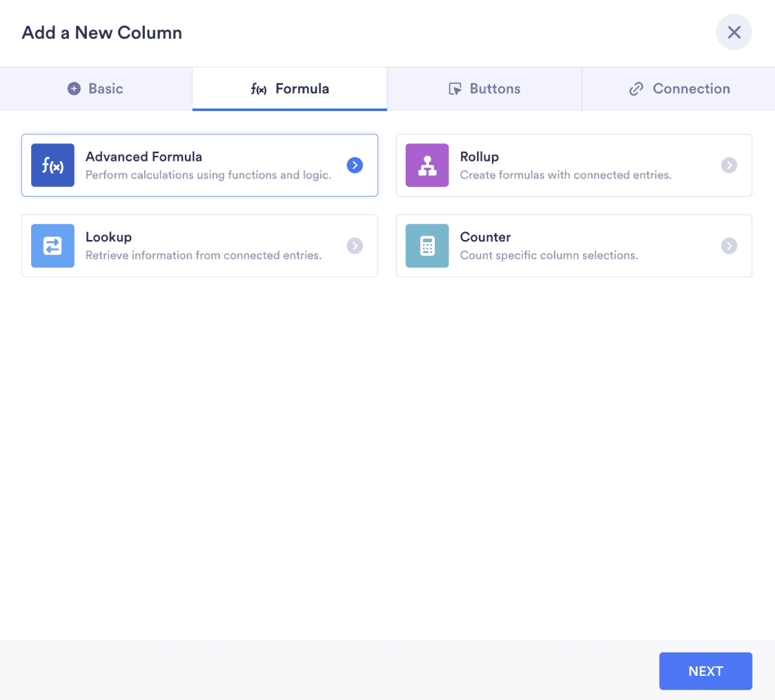Open Lookup using its chevron arrow

click(x=354, y=246)
